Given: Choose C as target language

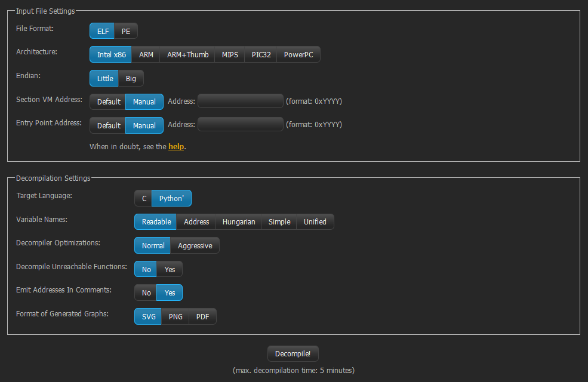Looking at the screenshot, I should click(x=144, y=199).
